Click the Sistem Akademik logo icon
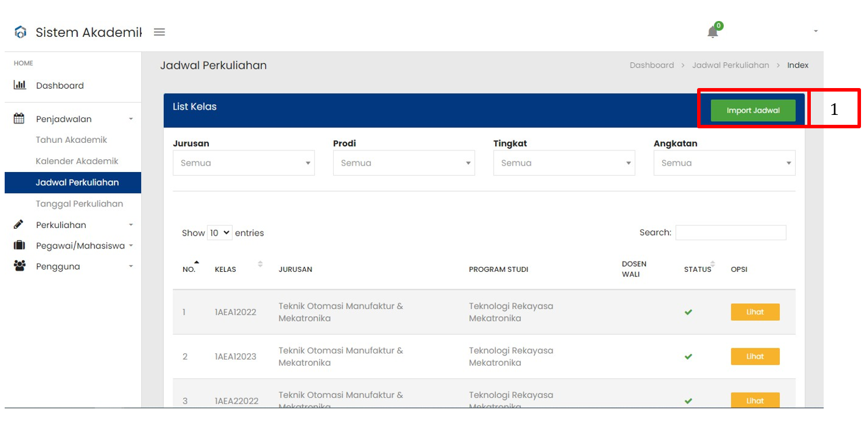Screen dimensions: 868x424 tap(20, 32)
